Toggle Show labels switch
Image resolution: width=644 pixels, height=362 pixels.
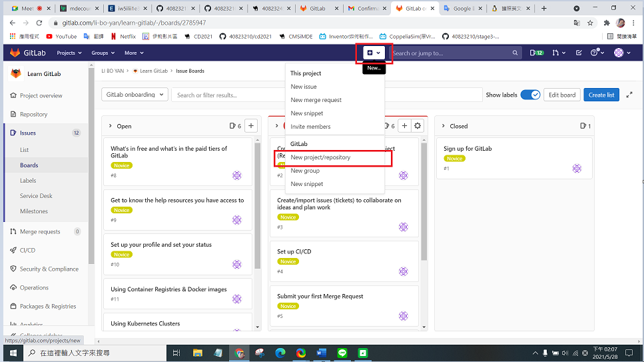pyautogui.click(x=530, y=95)
